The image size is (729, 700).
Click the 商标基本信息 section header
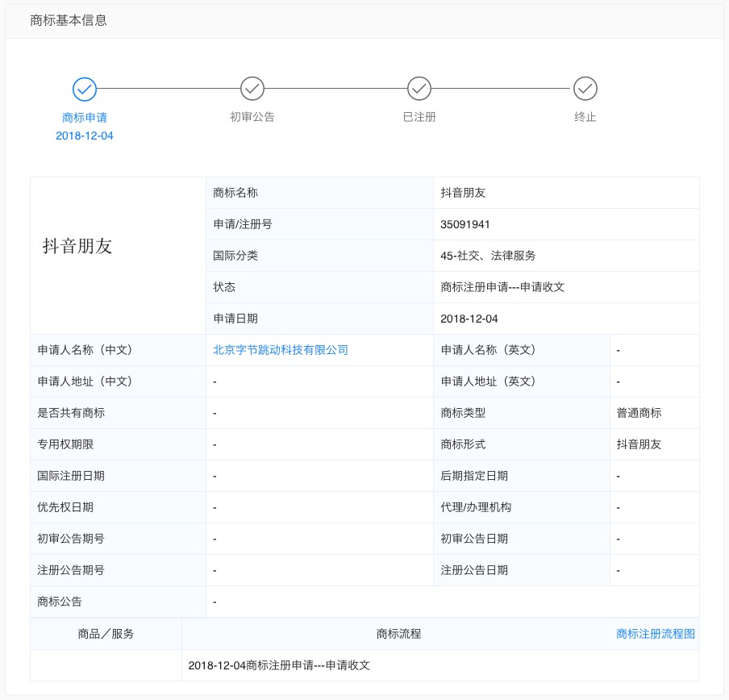[x=69, y=21]
